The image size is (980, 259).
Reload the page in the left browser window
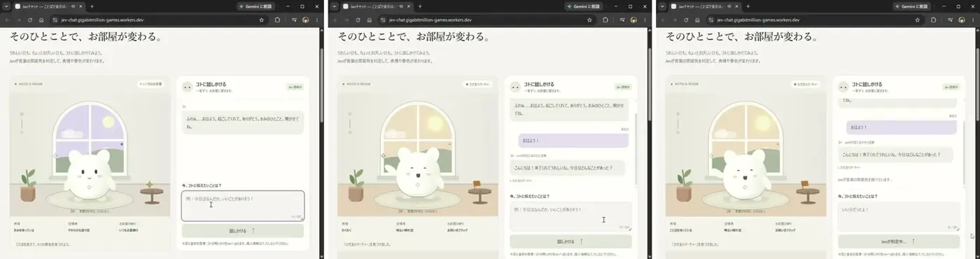(29, 20)
